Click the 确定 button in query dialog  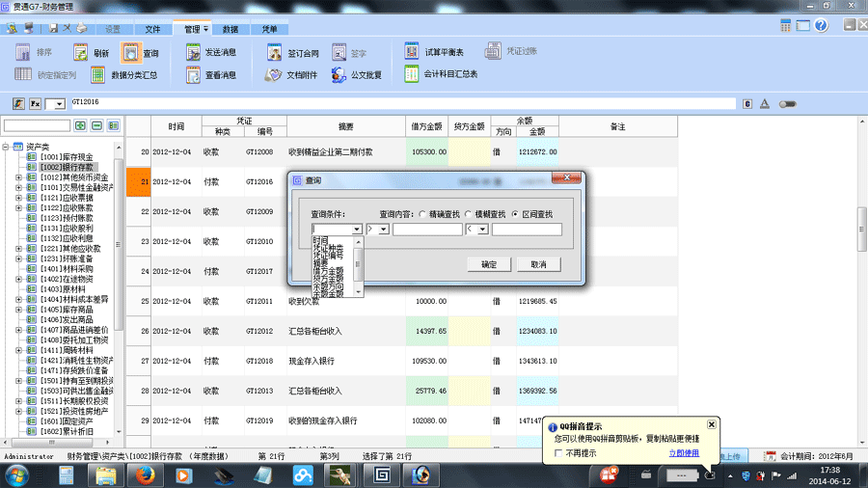pyautogui.click(x=488, y=264)
